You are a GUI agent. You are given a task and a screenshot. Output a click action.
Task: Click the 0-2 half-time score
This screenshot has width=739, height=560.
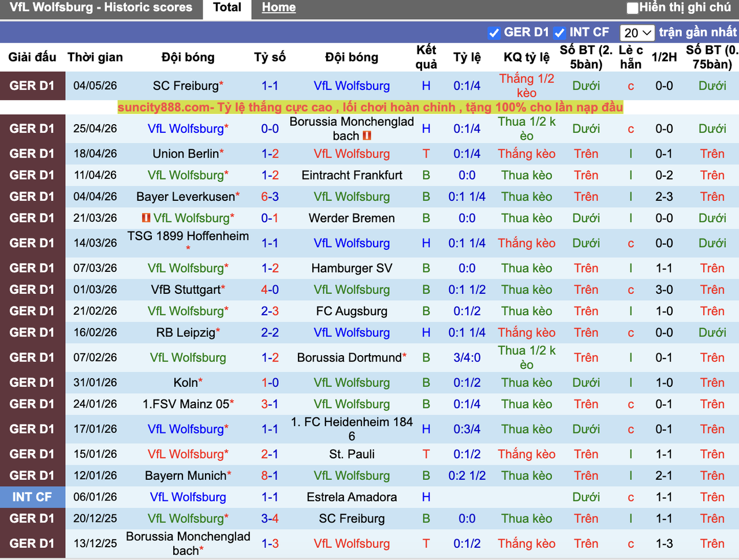[664, 175]
